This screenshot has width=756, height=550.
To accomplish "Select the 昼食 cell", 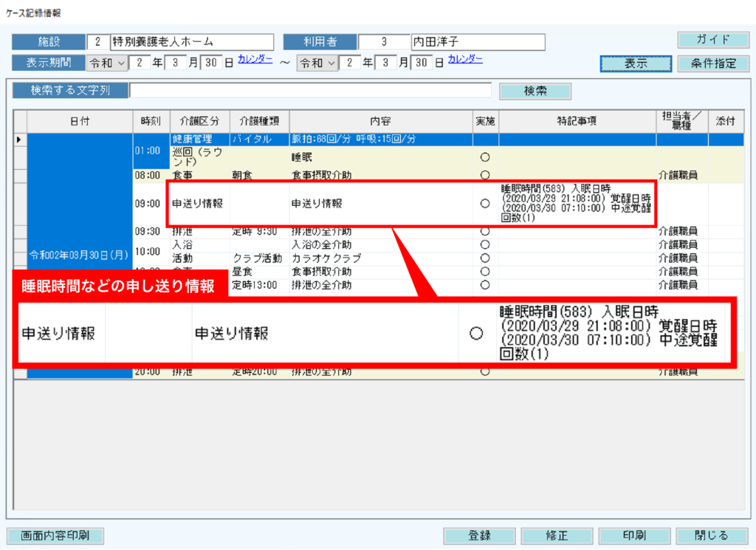I will tap(259, 272).
